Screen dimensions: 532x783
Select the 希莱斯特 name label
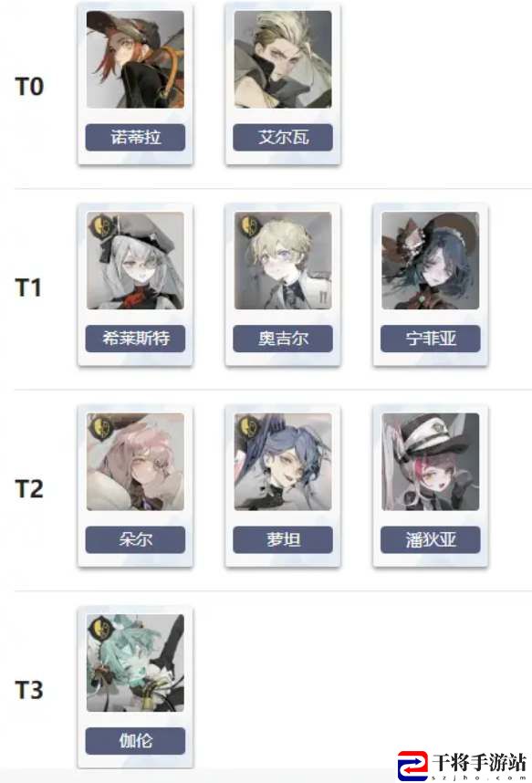point(135,339)
